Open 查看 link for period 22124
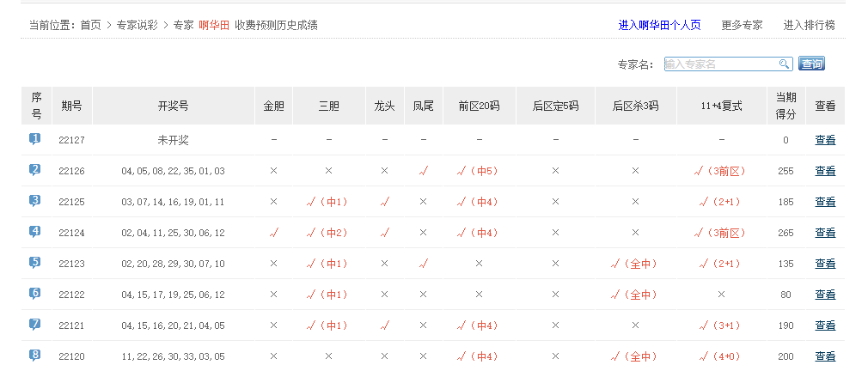Screen dimensions: 868x371 click(825, 233)
